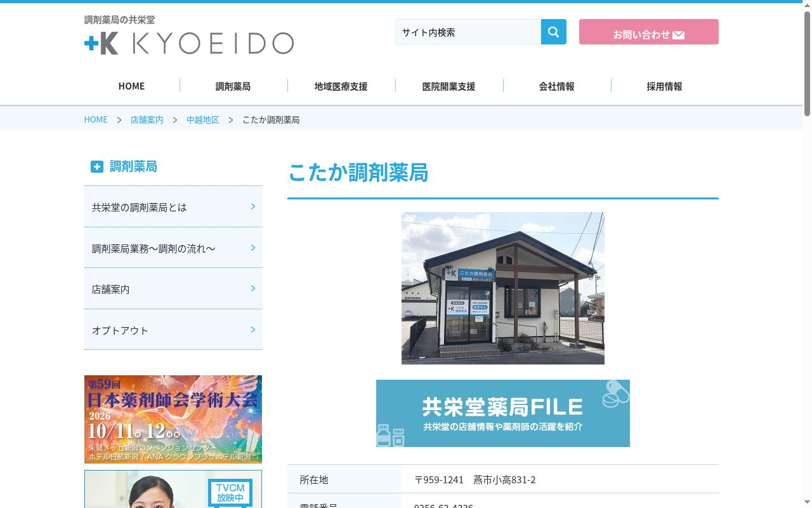
Task: Click the こたか調剤薬局 page heading
Action: pyautogui.click(x=358, y=173)
